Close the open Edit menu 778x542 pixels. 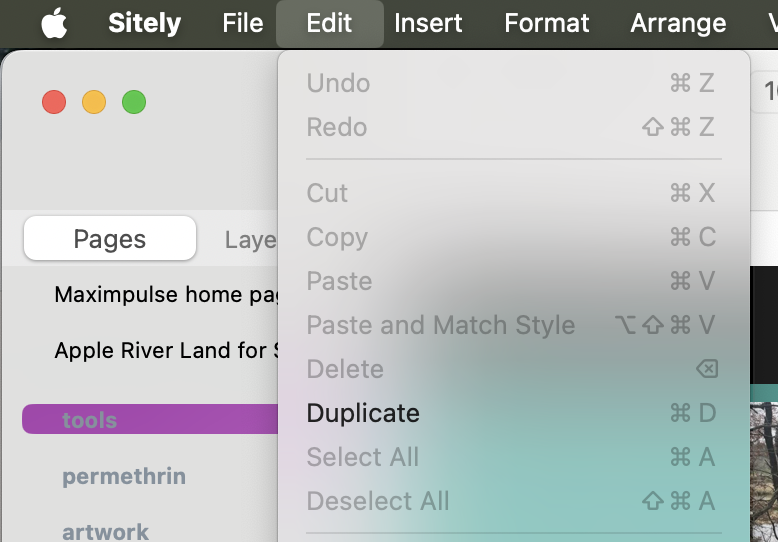pos(329,23)
